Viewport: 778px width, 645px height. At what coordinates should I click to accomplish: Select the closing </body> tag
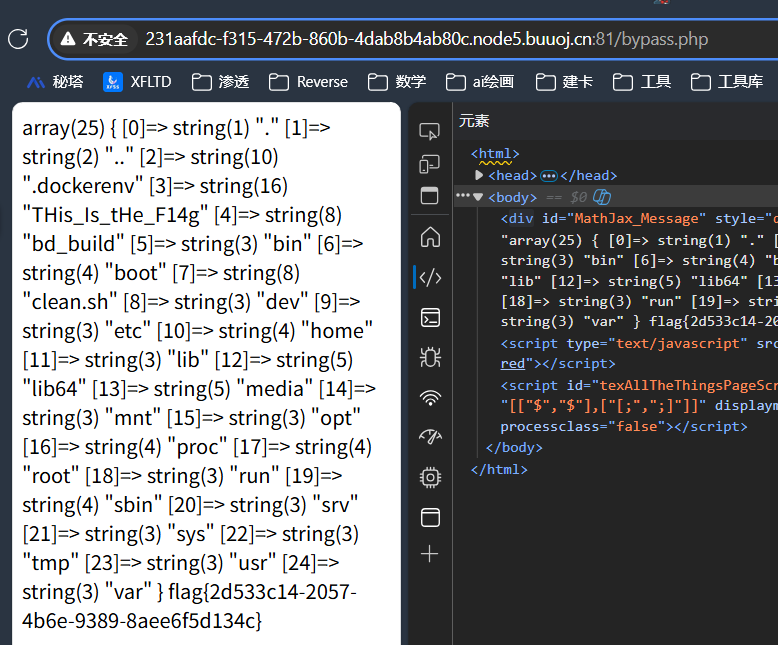click(514, 448)
